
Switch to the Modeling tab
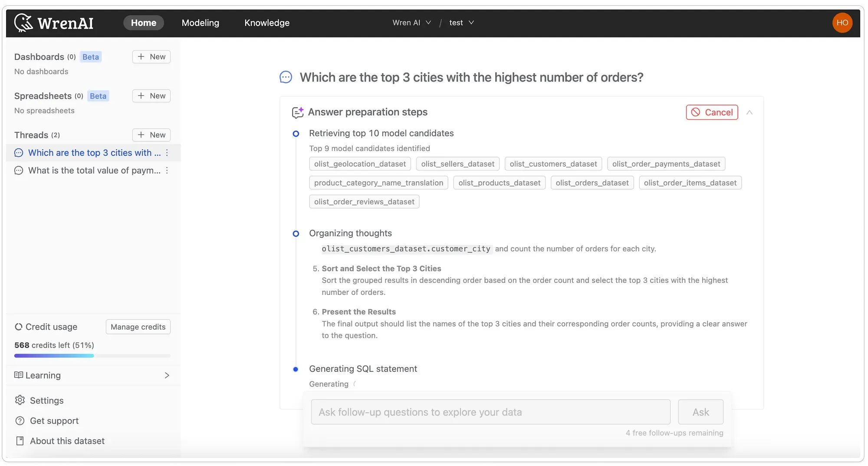(x=200, y=23)
